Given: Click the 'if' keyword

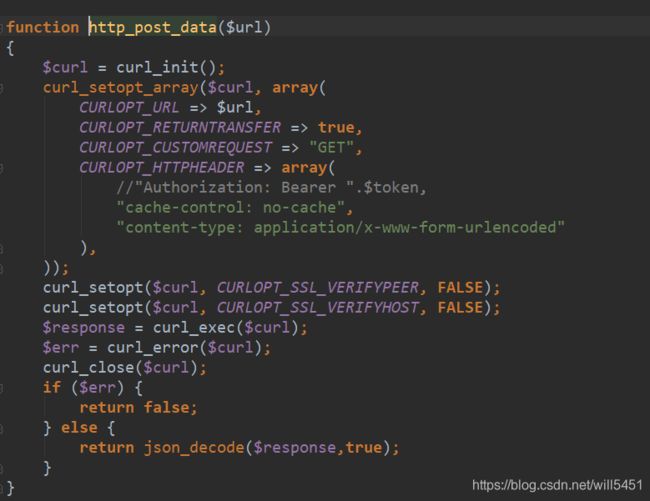Looking at the screenshot, I should (x=52, y=387).
